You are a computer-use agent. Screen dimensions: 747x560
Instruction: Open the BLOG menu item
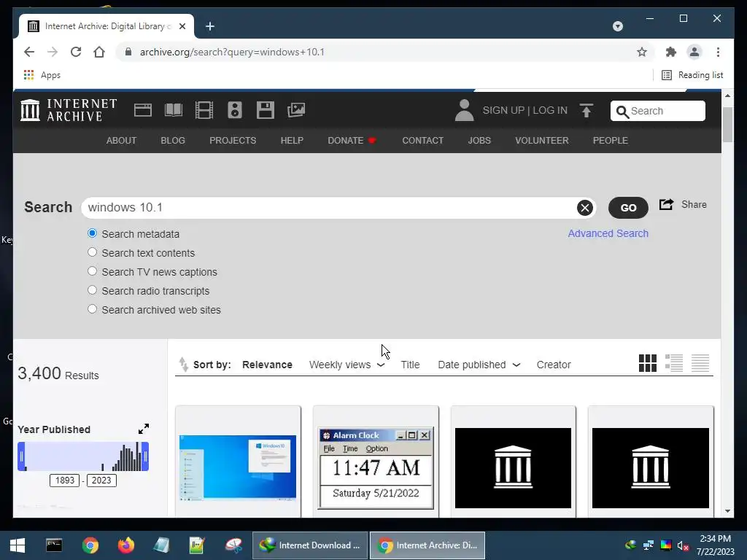[x=173, y=141]
